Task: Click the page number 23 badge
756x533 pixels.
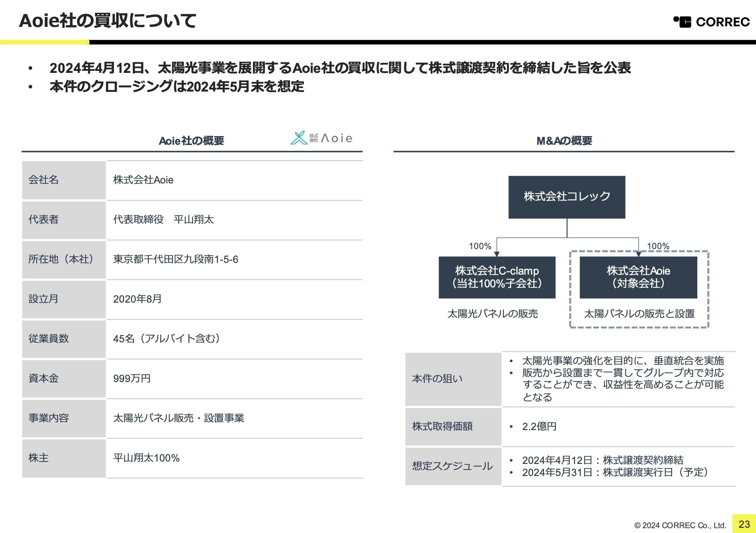Action: [x=744, y=524]
